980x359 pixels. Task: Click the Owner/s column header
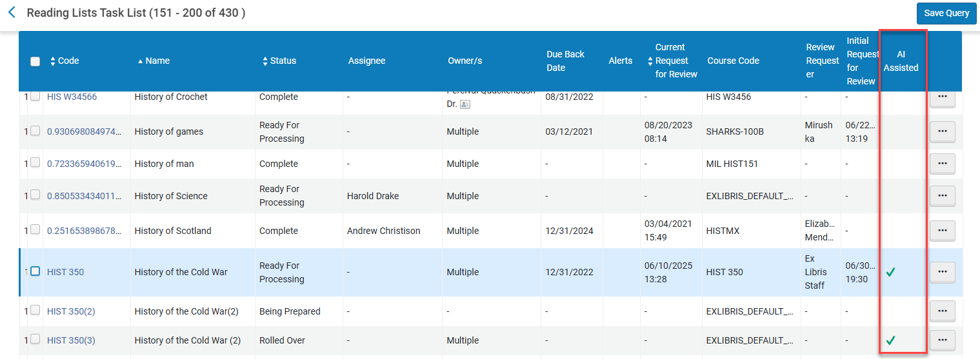[x=465, y=61]
